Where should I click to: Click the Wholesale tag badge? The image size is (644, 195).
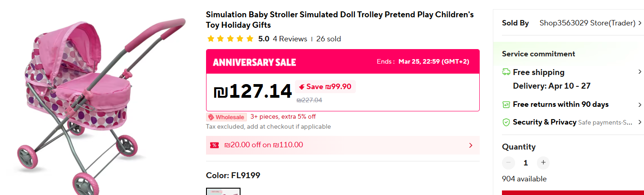226,117
